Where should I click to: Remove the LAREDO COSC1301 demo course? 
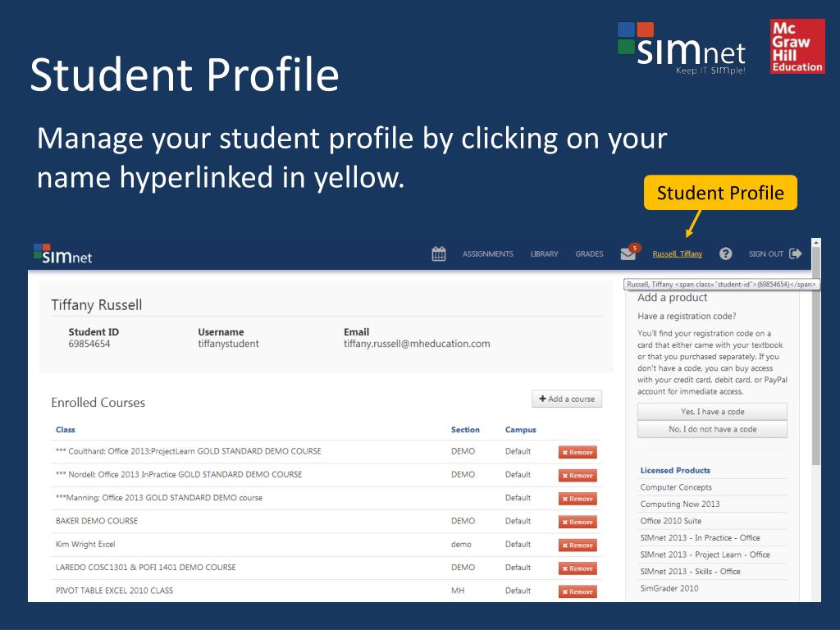(x=577, y=568)
